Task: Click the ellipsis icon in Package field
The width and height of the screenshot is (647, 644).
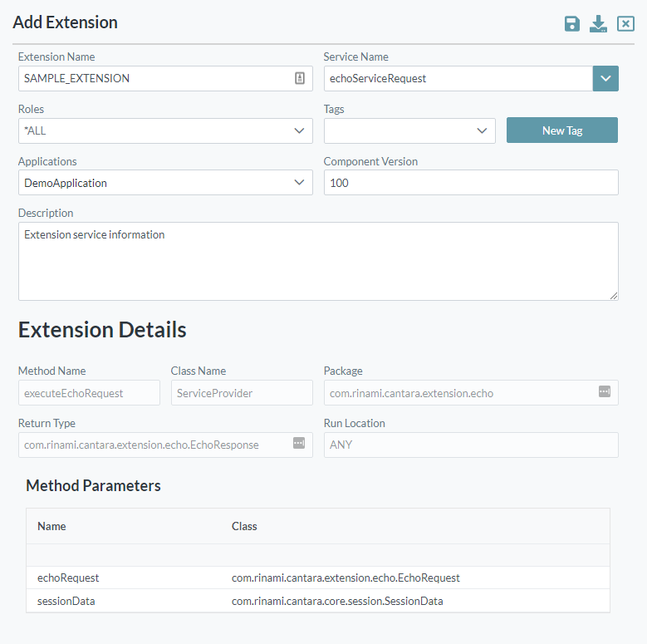Action: click(605, 392)
